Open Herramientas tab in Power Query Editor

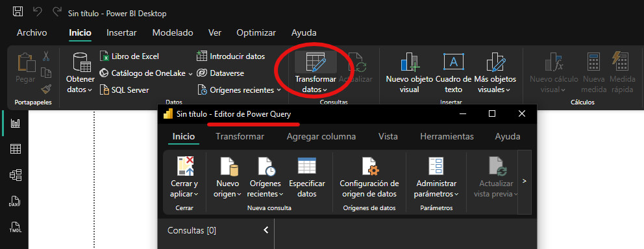[447, 137]
